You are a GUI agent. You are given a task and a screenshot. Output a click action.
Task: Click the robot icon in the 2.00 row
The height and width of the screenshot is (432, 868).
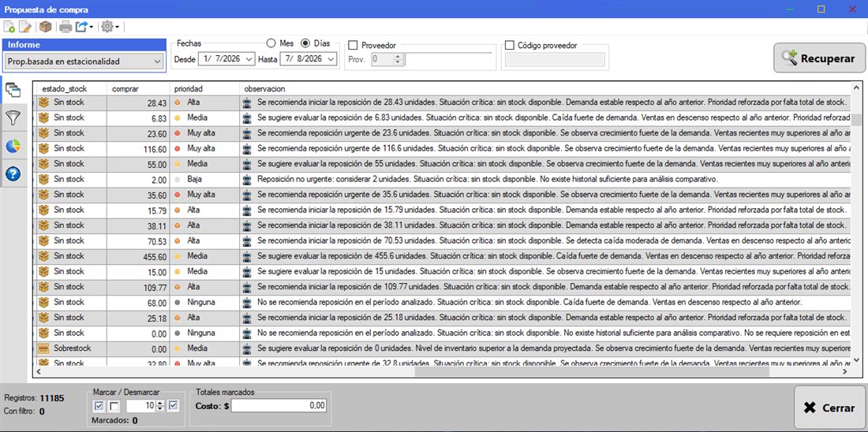pos(247,179)
